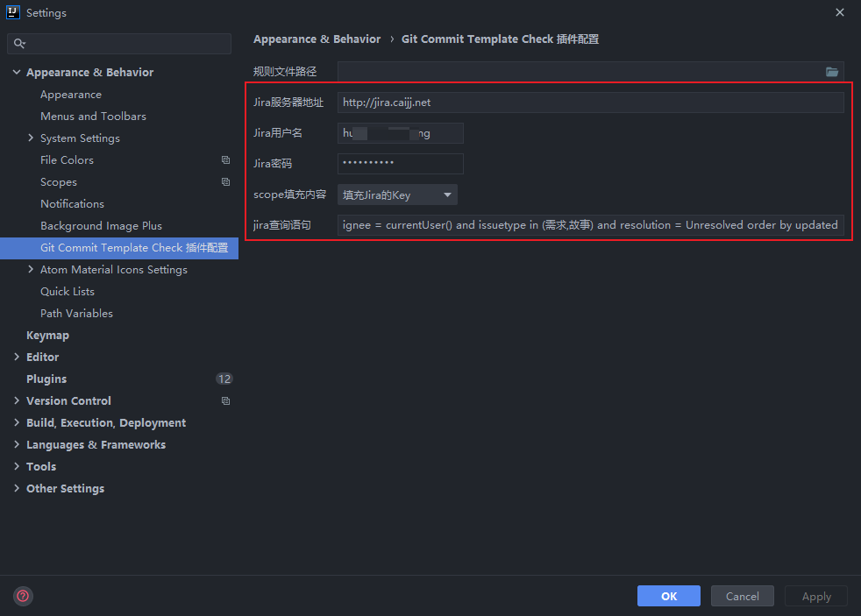Focus the Jira server address field
This screenshot has width=861, height=616.
(590, 103)
